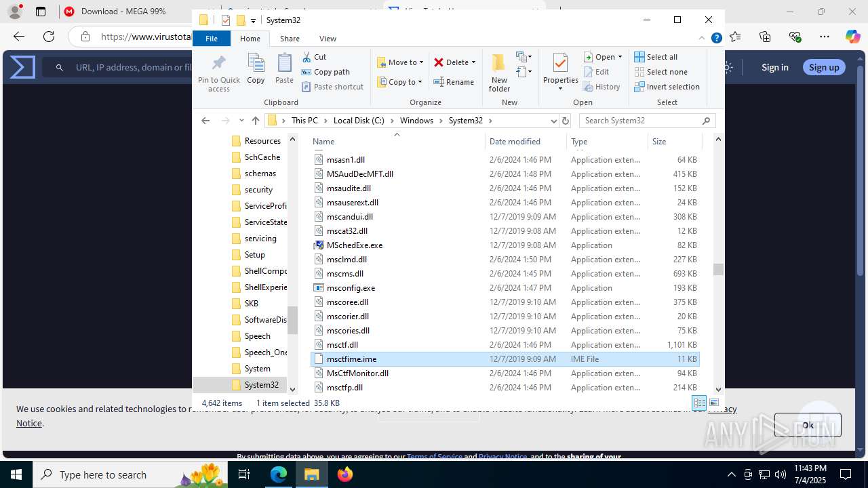Open the Windows Start menu
The width and height of the screenshot is (868, 488).
(x=16, y=474)
